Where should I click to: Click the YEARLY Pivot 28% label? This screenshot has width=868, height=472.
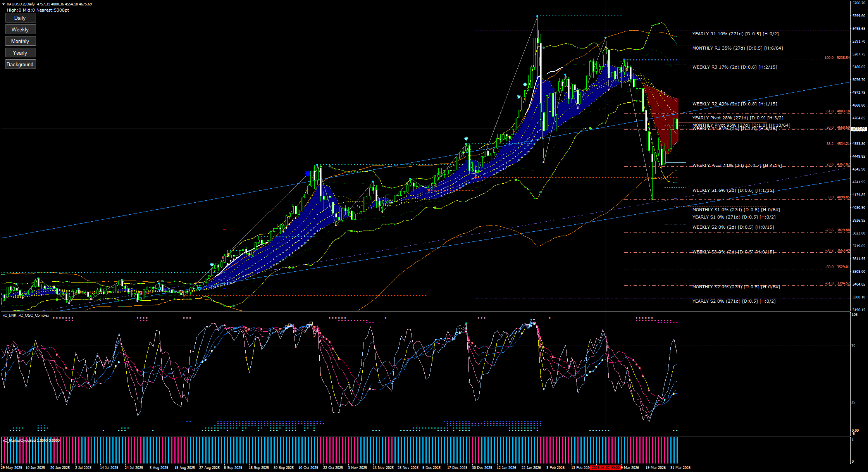(x=737, y=118)
